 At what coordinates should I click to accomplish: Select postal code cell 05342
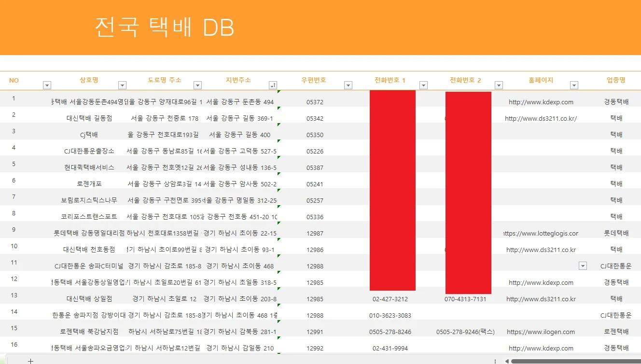[x=315, y=119]
